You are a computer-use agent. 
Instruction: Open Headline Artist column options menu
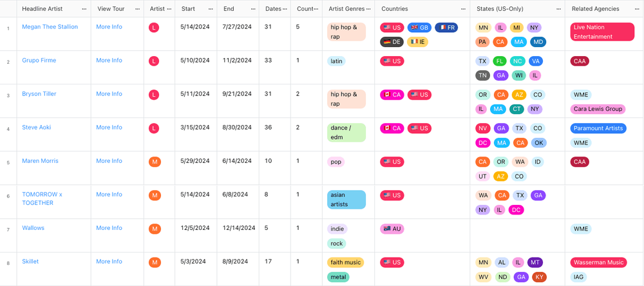(84, 8)
